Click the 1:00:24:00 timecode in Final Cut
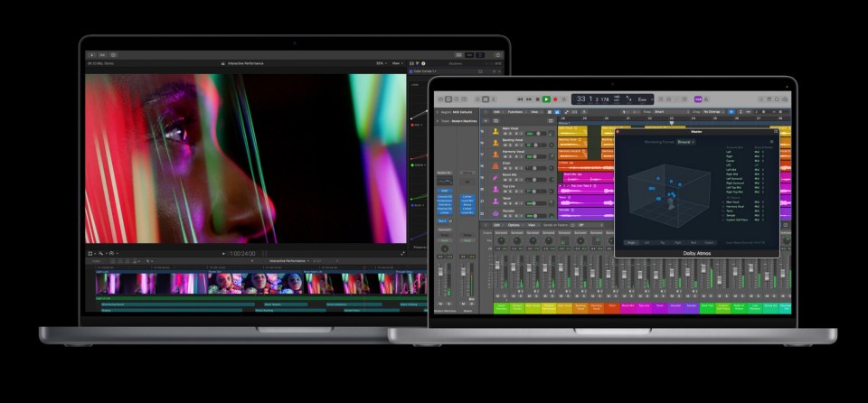Viewport: 868px width, 403px height. 242,254
